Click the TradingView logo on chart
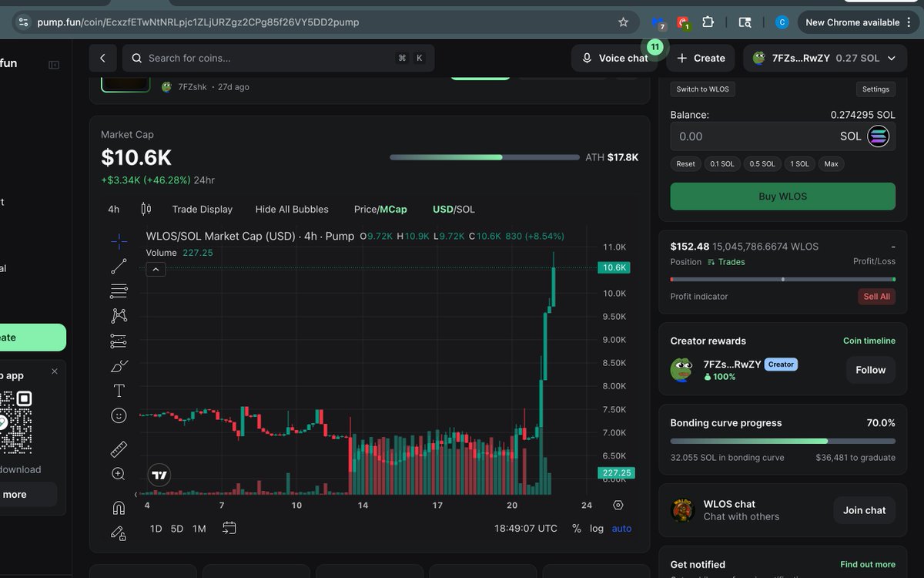924x578 pixels. tap(159, 476)
